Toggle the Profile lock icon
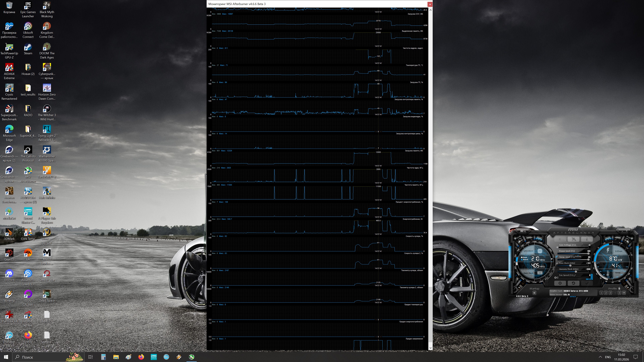 619,288
